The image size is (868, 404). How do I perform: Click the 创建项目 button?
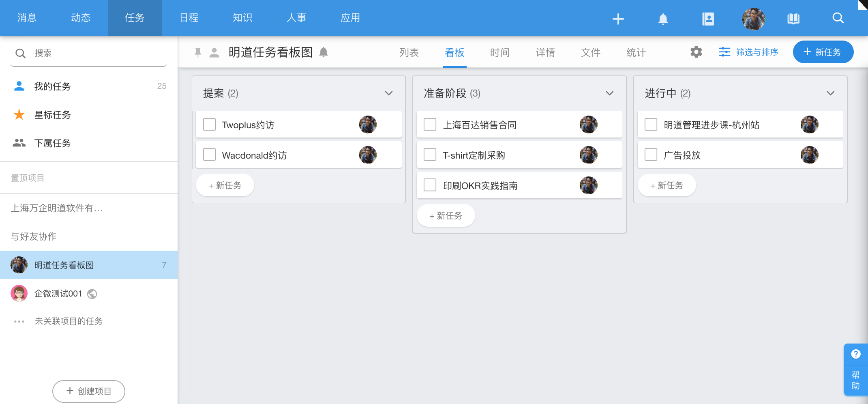coord(89,391)
